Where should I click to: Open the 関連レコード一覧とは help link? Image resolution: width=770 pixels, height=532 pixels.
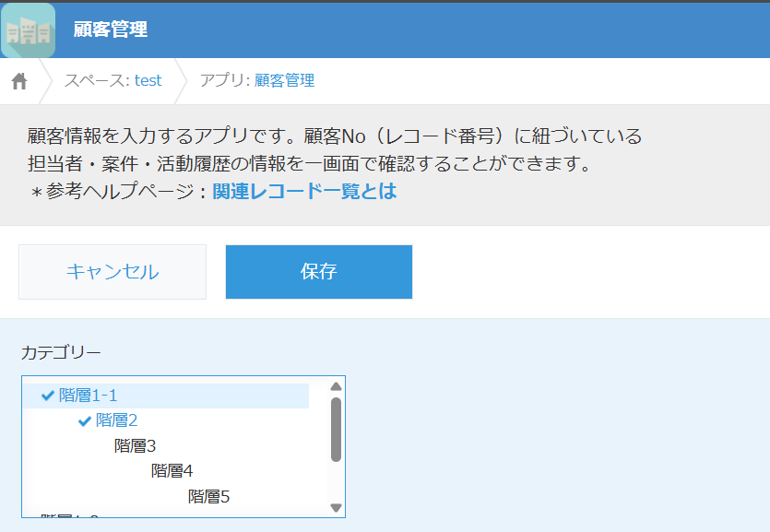coord(304,192)
